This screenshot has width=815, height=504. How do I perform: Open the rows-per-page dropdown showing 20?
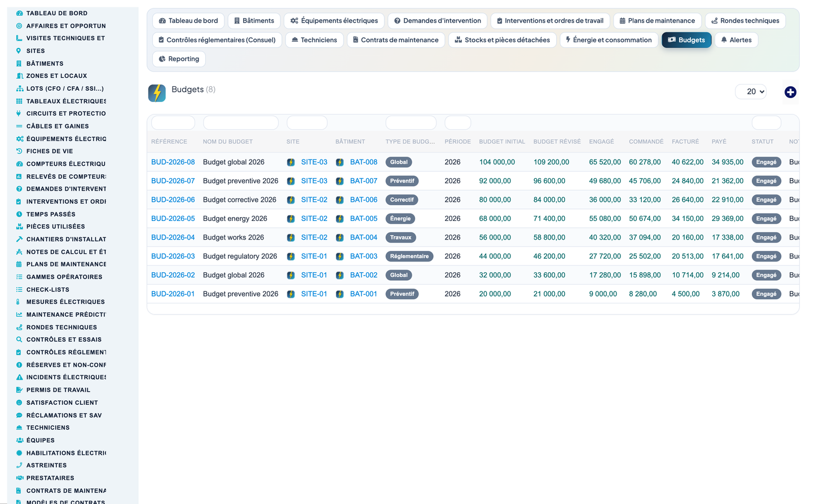[751, 91]
